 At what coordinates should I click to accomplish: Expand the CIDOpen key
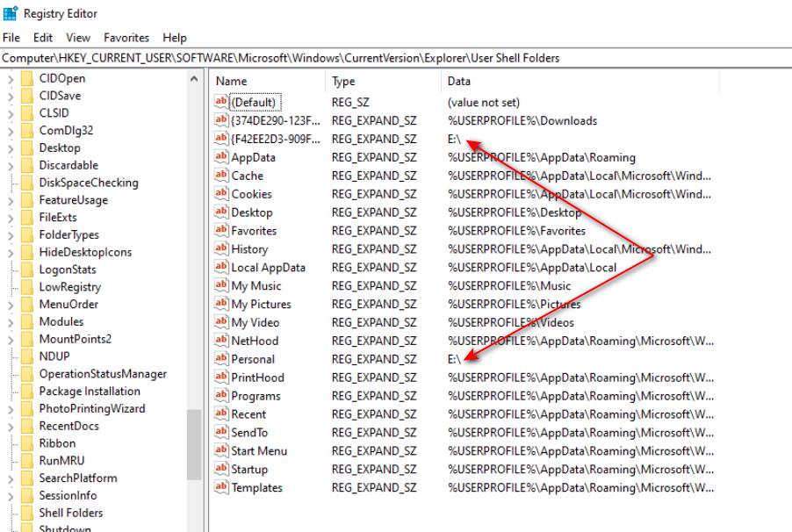tap(11, 79)
